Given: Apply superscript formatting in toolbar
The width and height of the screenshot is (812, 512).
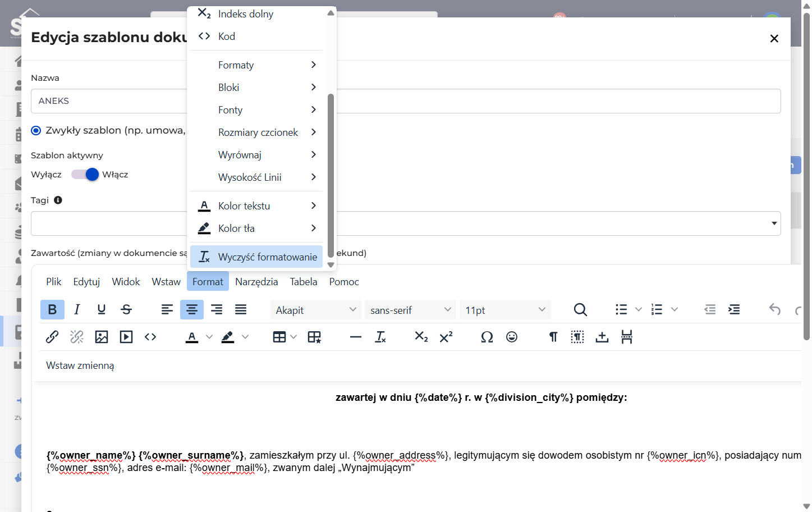Looking at the screenshot, I should click(x=446, y=337).
